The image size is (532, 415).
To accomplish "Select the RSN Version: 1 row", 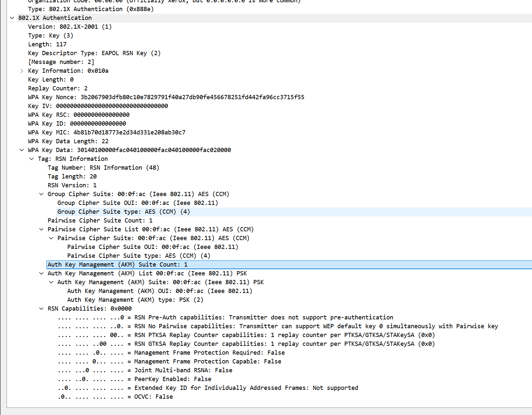I will (72, 185).
